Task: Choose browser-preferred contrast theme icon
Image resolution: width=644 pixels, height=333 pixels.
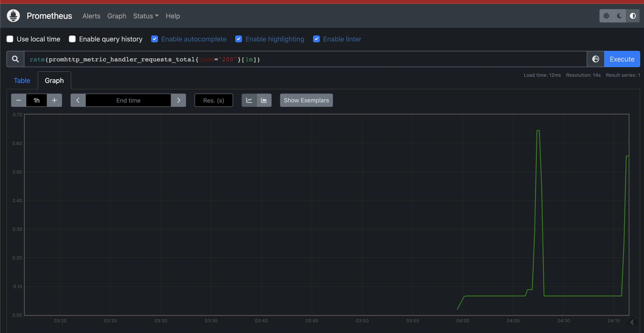Action: (x=632, y=16)
